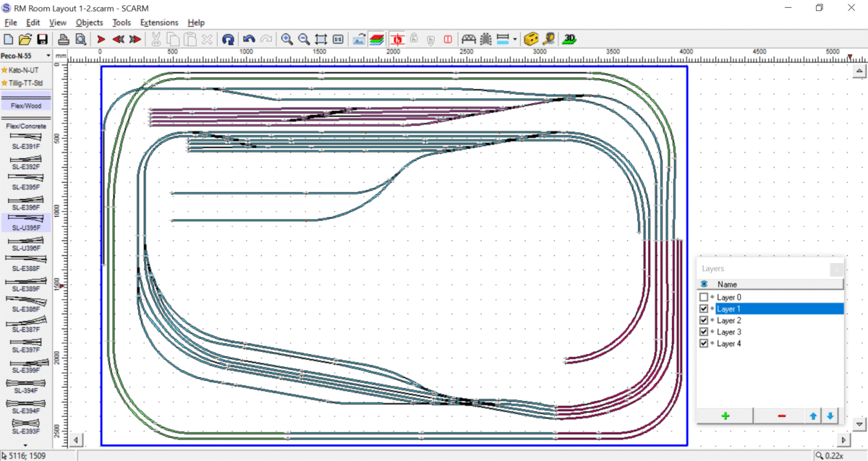This screenshot has width=868, height=461.
Task: Delete layer using red minus button
Action: pyautogui.click(x=782, y=416)
